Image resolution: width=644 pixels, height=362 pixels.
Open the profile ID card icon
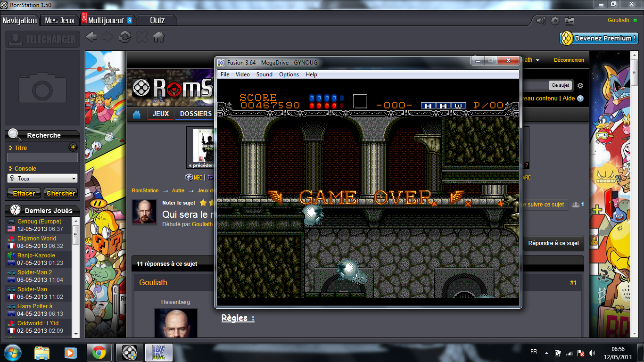(570, 21)
